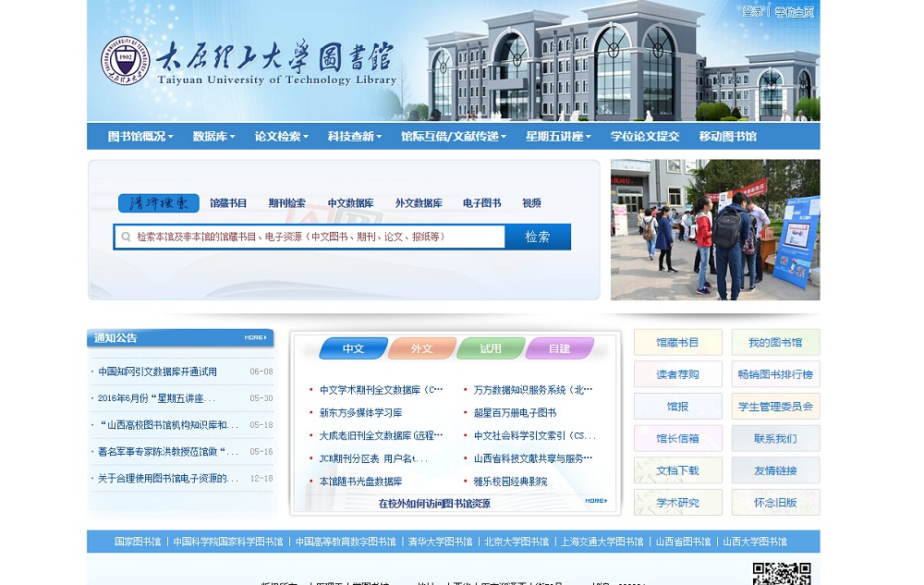
Task: Click the 馆长信箱 button
Action: tap(677, 438)
